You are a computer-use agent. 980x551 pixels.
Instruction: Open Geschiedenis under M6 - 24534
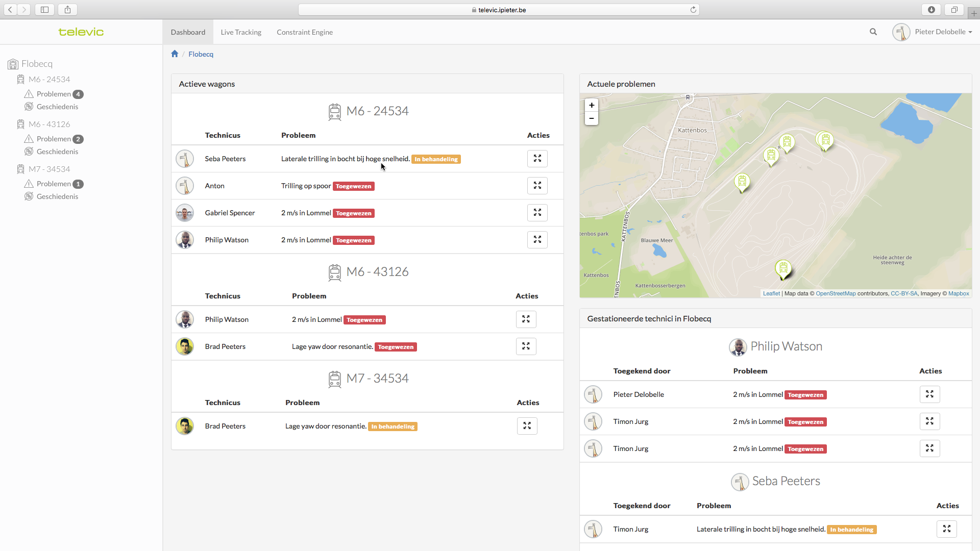57,107
